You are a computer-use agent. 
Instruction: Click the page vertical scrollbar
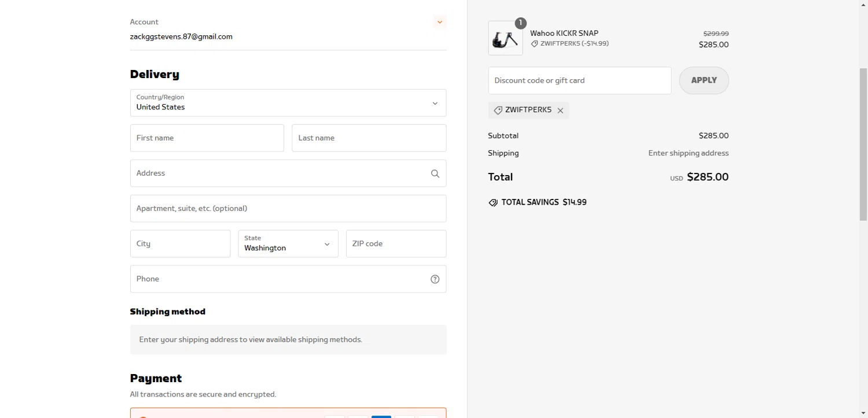click(863, 145)
